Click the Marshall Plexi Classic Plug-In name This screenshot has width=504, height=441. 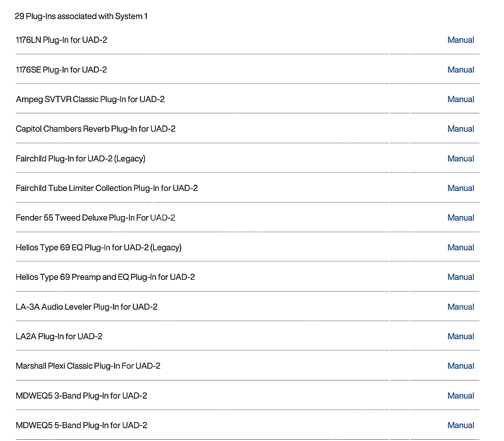point(88,366)
